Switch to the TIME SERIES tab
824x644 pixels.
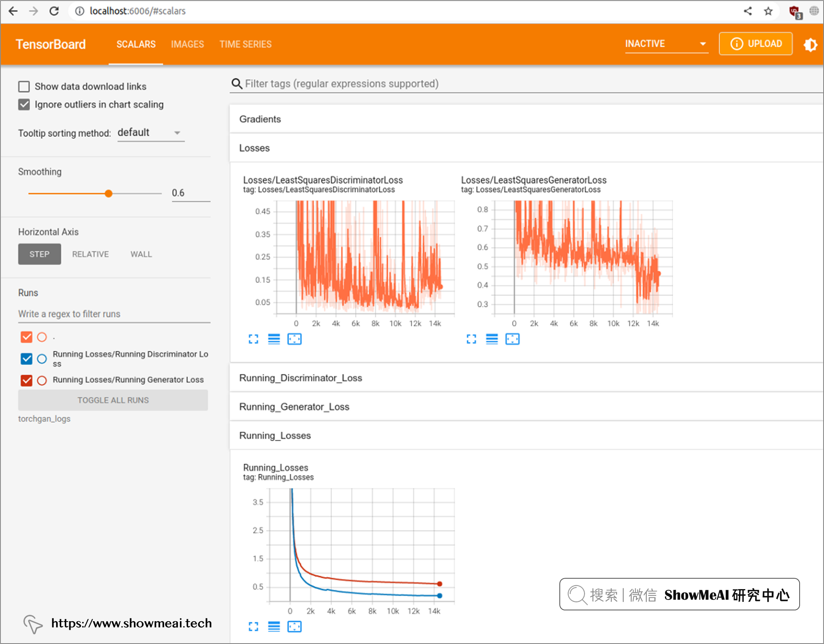245,44
